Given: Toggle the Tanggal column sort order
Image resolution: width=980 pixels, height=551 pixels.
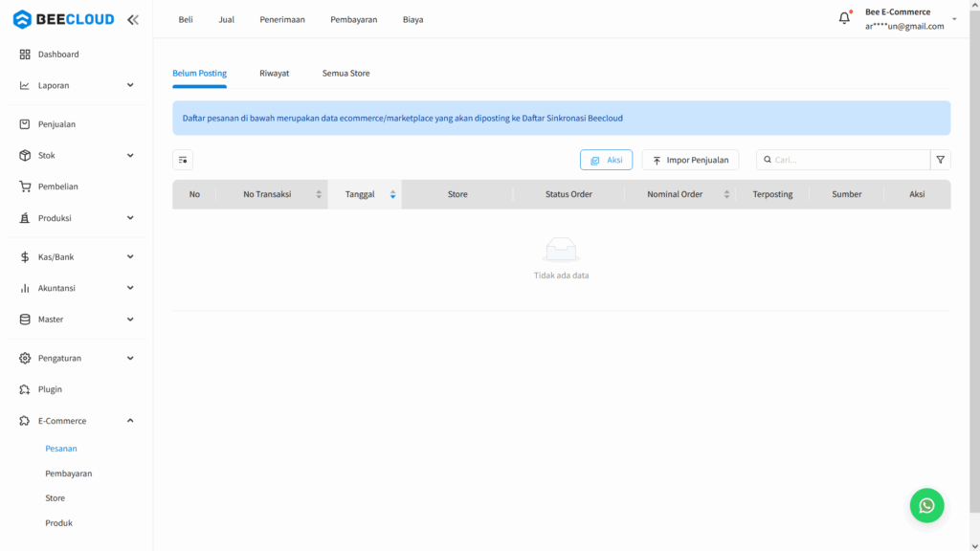Looking at the screenshot, I should click(392, 193).
